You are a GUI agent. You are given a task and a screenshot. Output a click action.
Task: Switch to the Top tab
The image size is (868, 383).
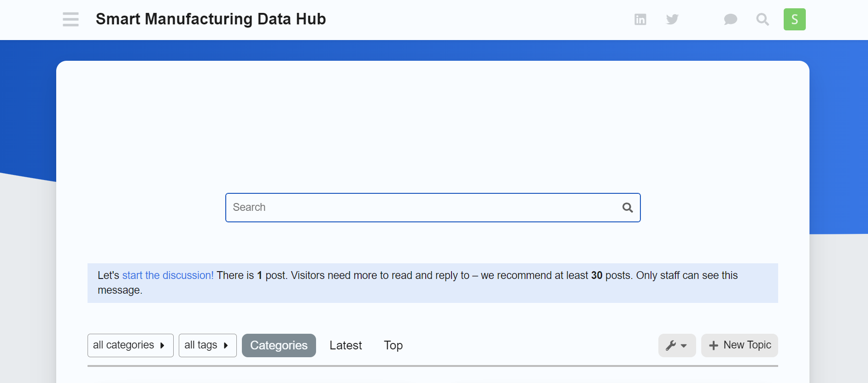(393, 345)
